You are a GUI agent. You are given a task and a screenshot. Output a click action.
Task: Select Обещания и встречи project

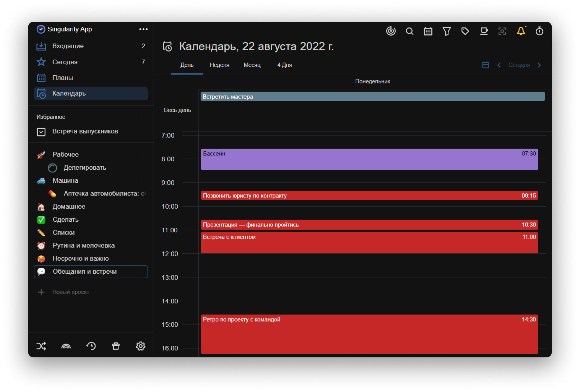tap(91, 272)
